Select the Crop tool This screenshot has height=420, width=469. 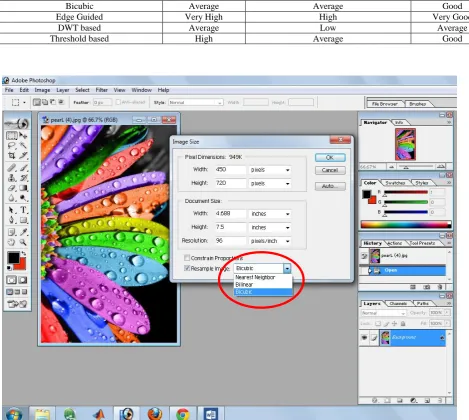(x=12, y=156)
